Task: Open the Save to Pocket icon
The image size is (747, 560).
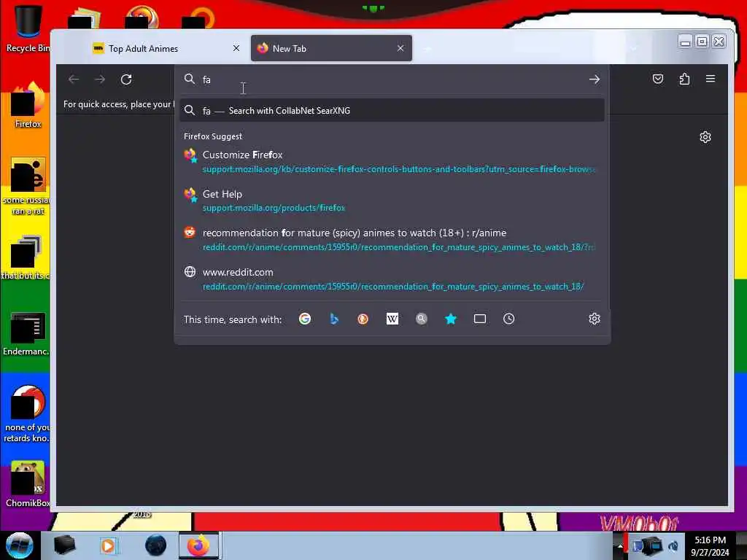Action: point(657,79)
